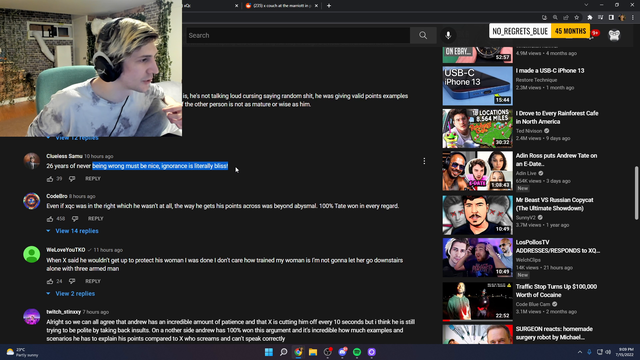Viewport: 640px width, 360px height.
Task: Dislike CodeBro's comment
Action: [75, 219]
